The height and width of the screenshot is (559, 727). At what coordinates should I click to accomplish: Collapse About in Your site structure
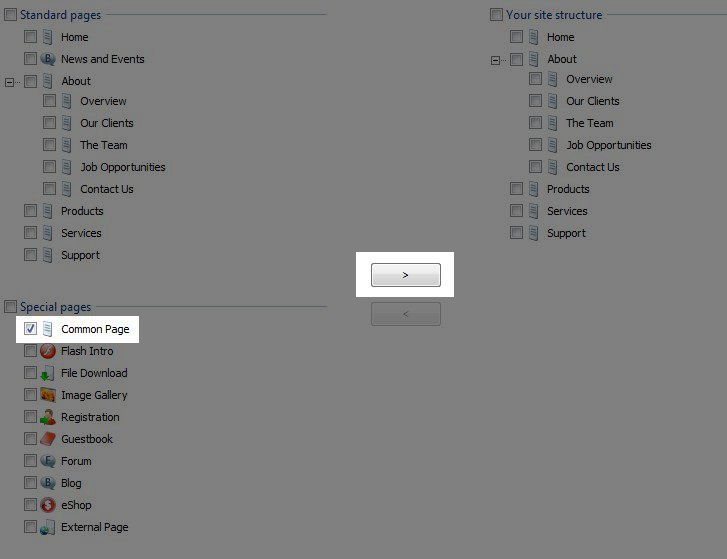(x=496, y=60)
